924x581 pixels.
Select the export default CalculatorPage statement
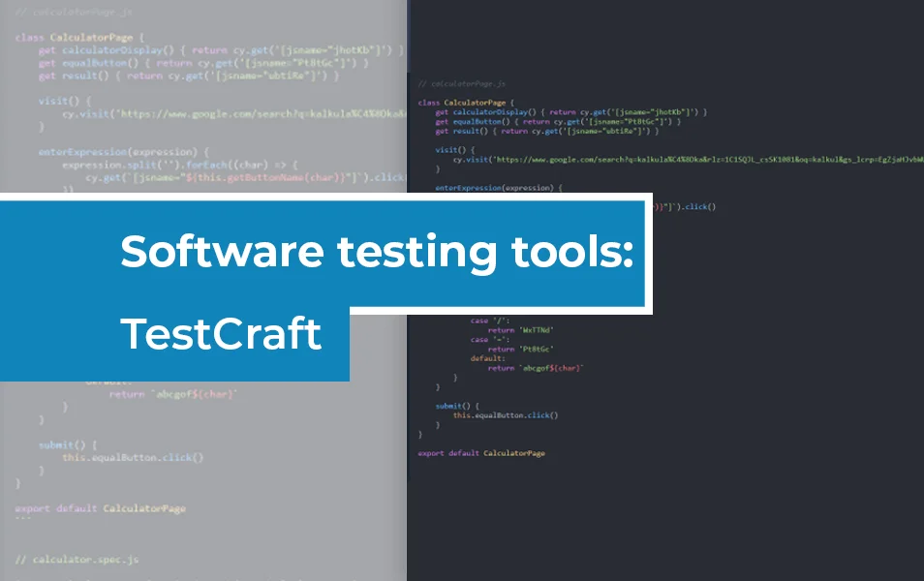[482, 453]
